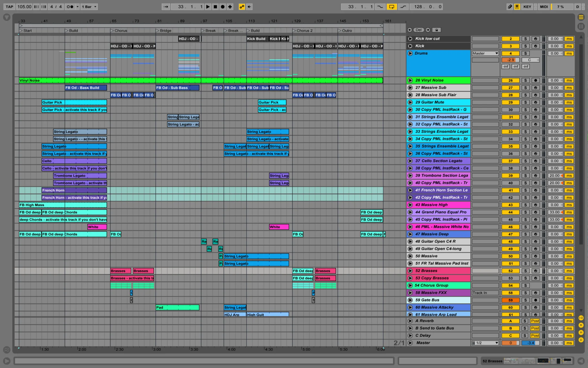The image size is (588, 368).
Task: Toggle the Follow playback button
Action: pos(166,7)
